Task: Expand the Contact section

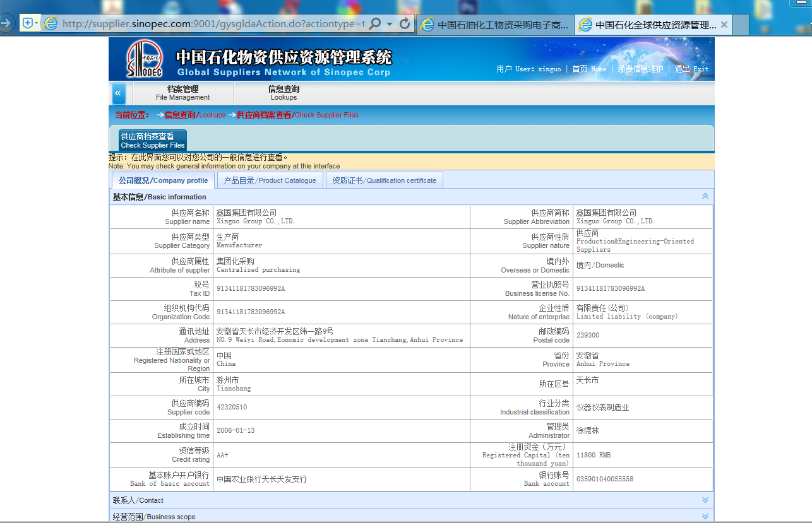Action: (705, 500)
